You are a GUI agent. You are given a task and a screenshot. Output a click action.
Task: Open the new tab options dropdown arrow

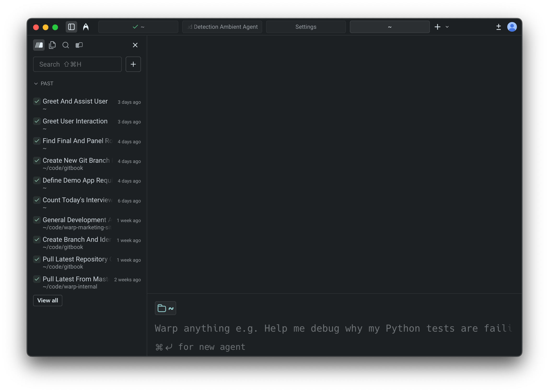447,27
